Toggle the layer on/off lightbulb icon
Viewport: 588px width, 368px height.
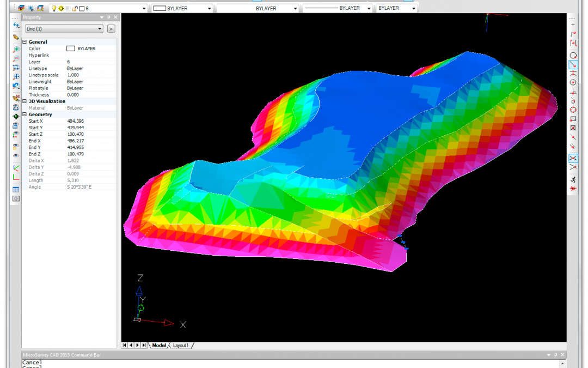click(x=54, y=9)
